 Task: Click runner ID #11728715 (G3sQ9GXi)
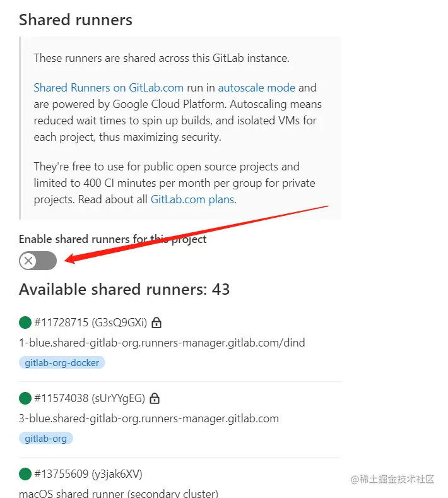[x=90, y=323]
